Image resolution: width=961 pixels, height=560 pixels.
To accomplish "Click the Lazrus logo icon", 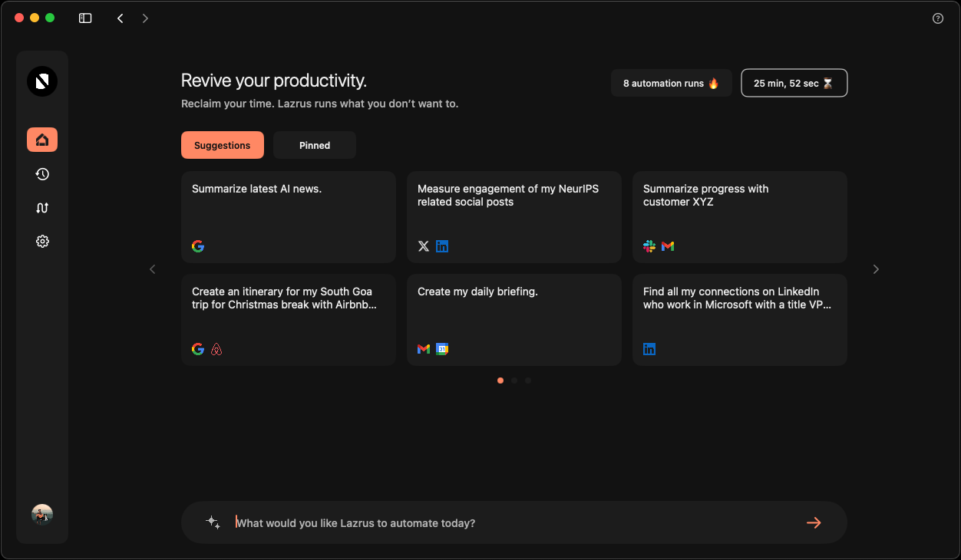I will point(42,81).
